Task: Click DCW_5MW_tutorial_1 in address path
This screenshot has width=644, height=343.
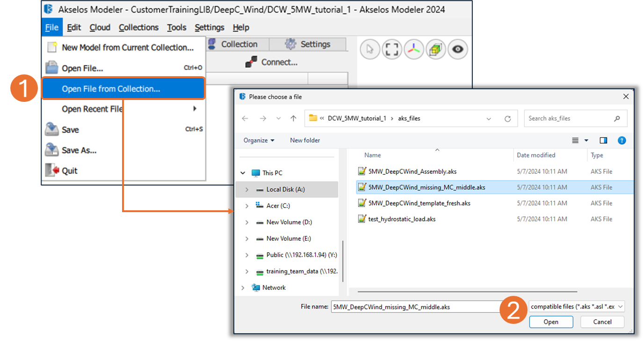Action: pyautogui.click(x=357, y=118)
